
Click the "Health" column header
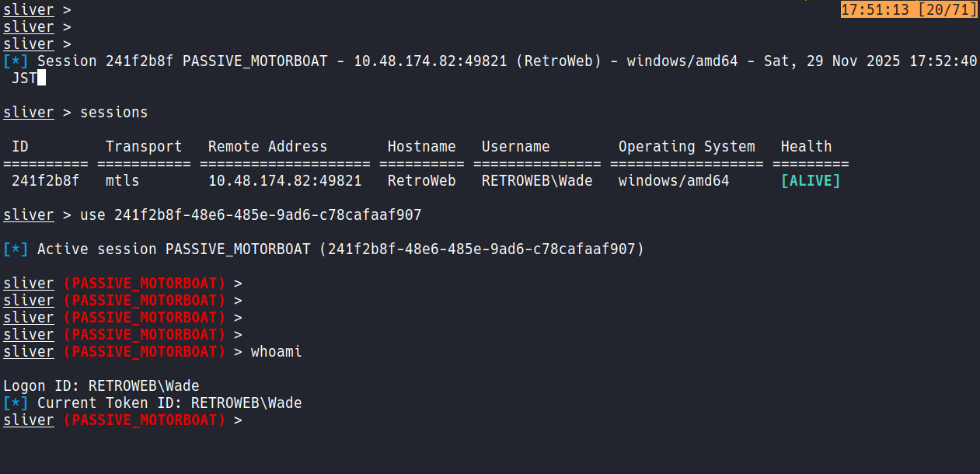(806, 147)
